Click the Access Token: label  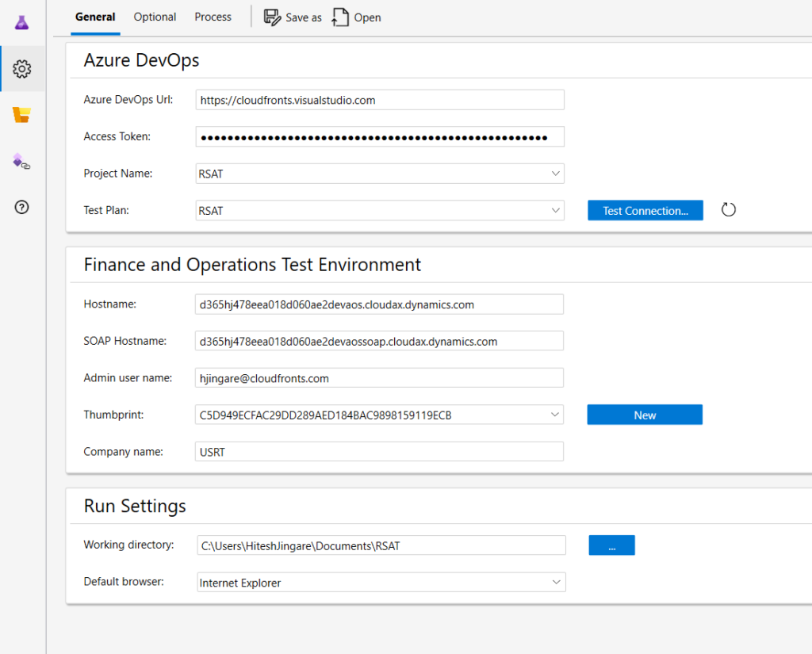[x=117, y=136]
